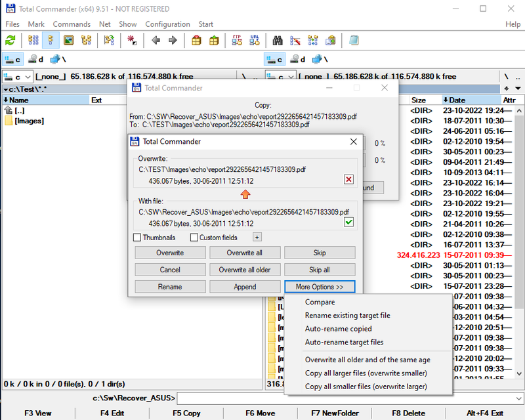Click the unpack files toolbar icon

tap(214, 41)
